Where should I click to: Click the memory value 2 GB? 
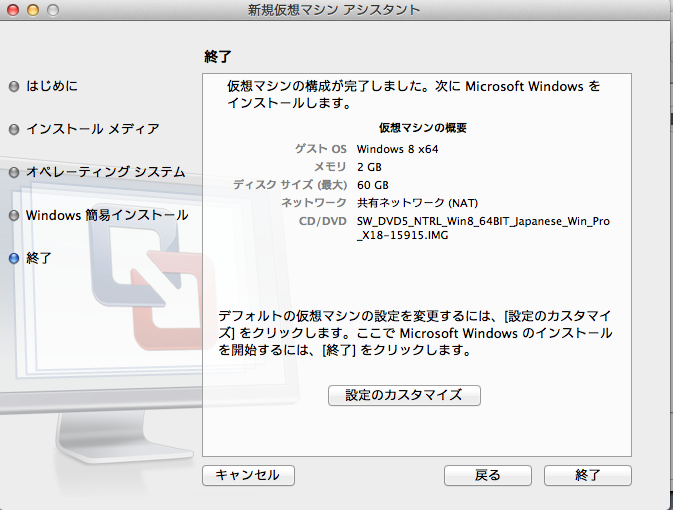369,167
